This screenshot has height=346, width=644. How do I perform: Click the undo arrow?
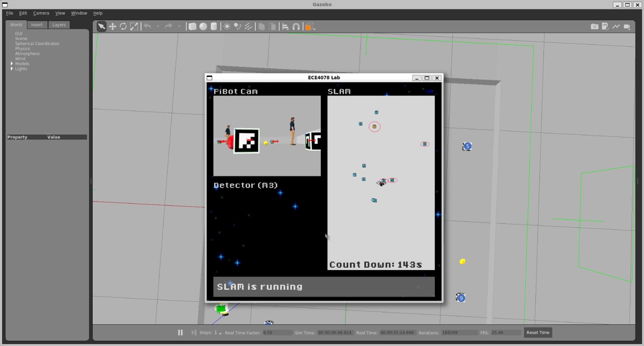point(148,26)
